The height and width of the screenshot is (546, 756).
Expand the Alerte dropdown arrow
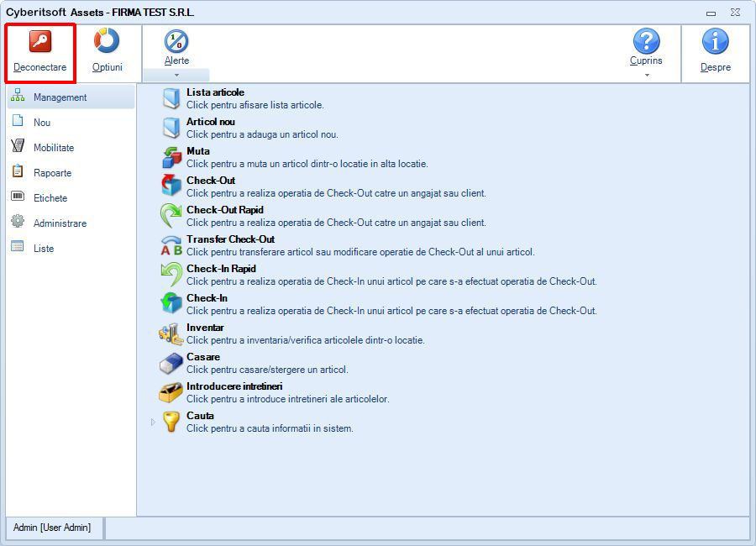[176, 76]
